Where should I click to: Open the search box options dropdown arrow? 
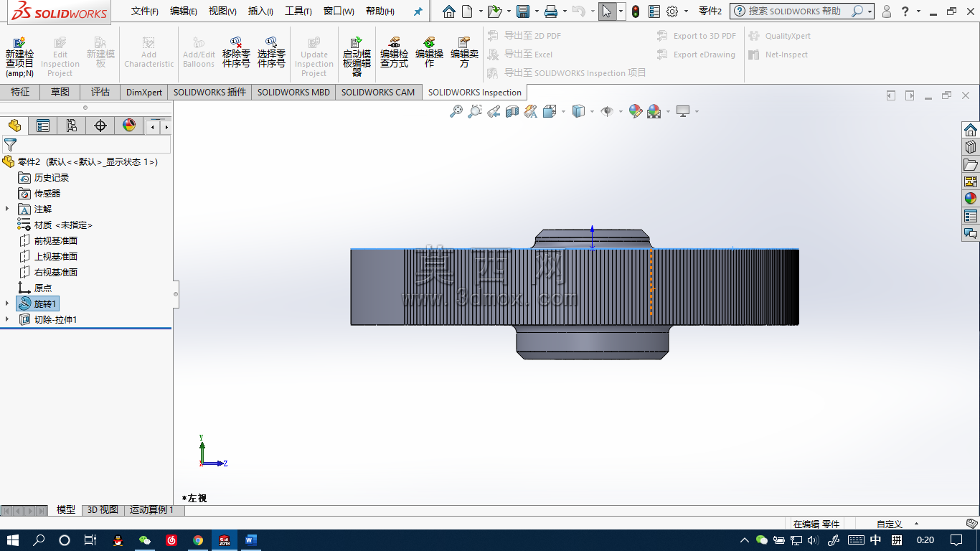[x=870, y=11]
